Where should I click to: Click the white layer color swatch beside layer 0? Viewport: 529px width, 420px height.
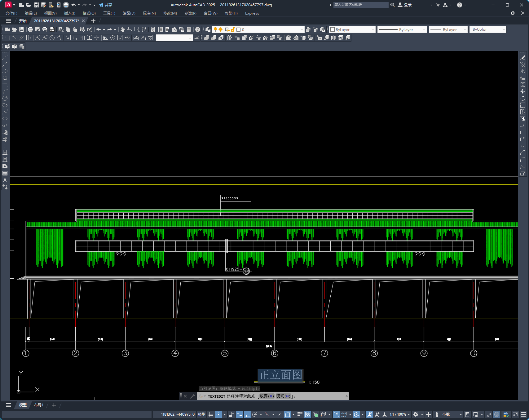point(239,29)
